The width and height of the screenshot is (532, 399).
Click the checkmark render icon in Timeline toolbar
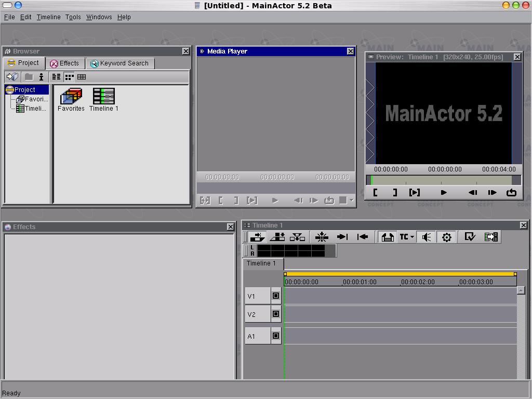[470, 237]
